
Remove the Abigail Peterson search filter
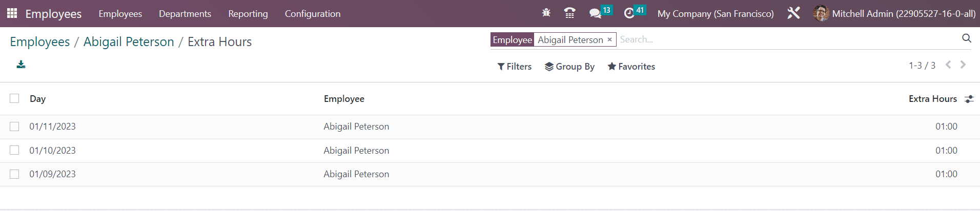(x=609, y=40)
